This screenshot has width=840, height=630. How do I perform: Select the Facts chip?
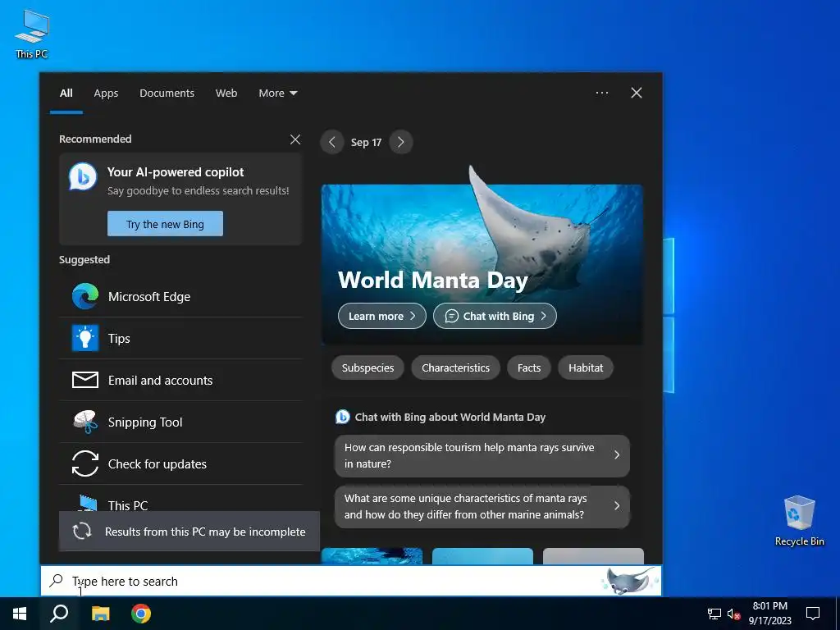coord(529,367)
